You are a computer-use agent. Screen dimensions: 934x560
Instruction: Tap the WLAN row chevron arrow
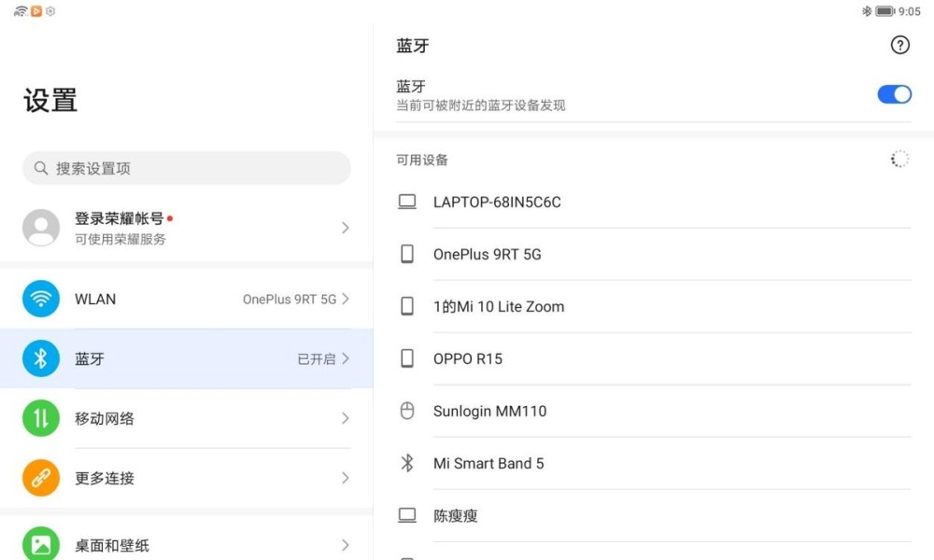click(x=345, y=299)
